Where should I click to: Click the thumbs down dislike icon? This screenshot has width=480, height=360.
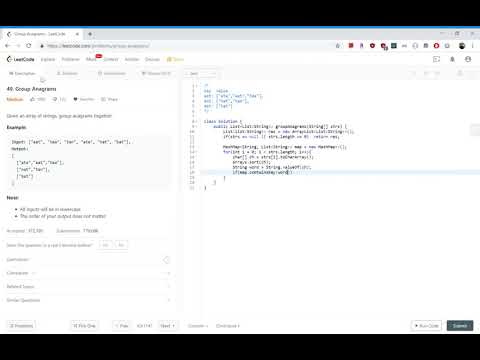pyautogui.click(x=55, y=99)
